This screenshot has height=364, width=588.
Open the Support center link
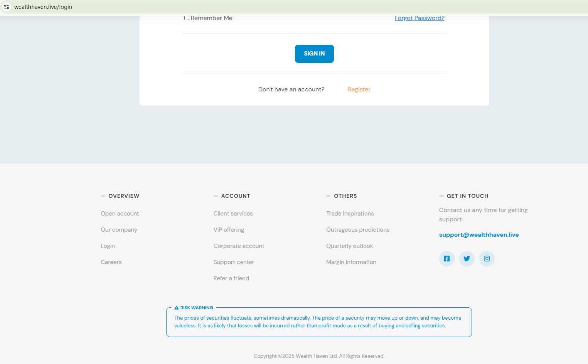234,262
